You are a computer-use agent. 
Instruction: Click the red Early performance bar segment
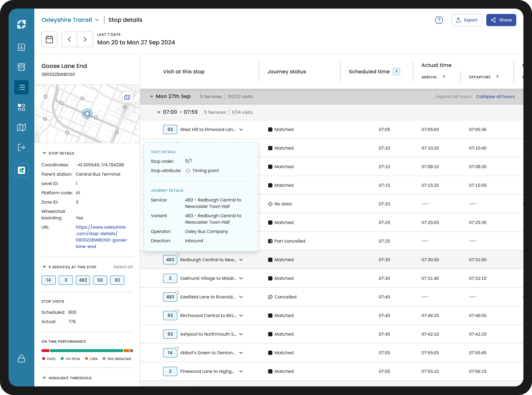[45, 351]
